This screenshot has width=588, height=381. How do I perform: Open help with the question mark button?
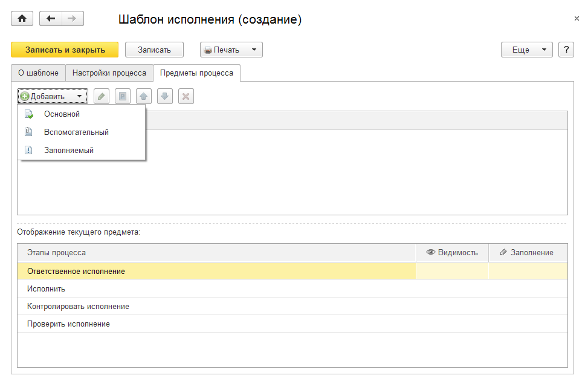click(x=566, y=50)
